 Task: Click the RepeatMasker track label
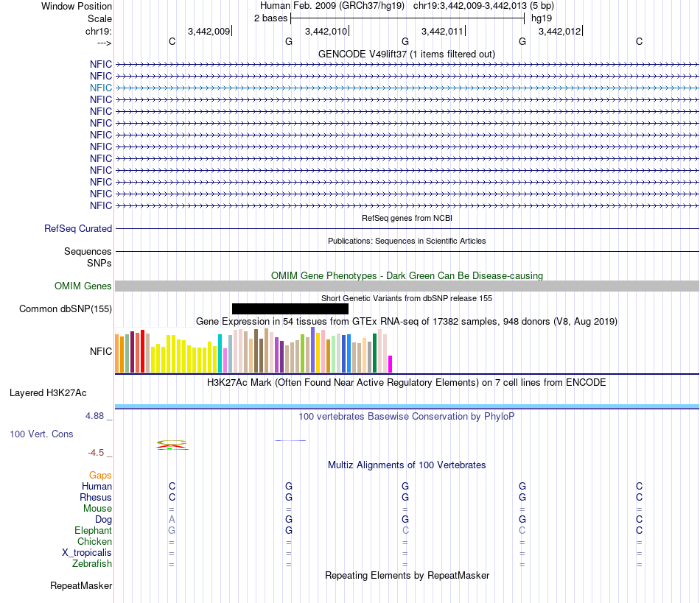tap(81, 585)
